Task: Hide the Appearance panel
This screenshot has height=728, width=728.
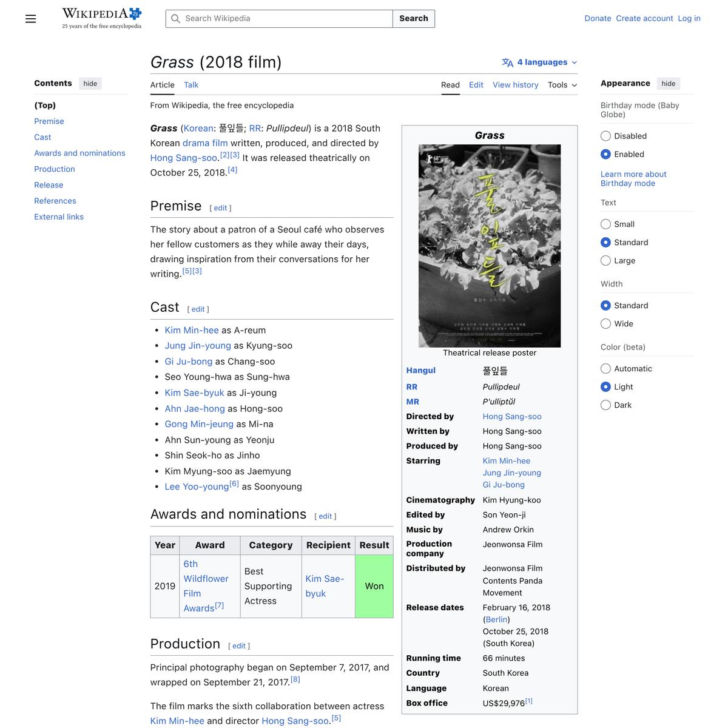Action: click(x=668, y=84)
